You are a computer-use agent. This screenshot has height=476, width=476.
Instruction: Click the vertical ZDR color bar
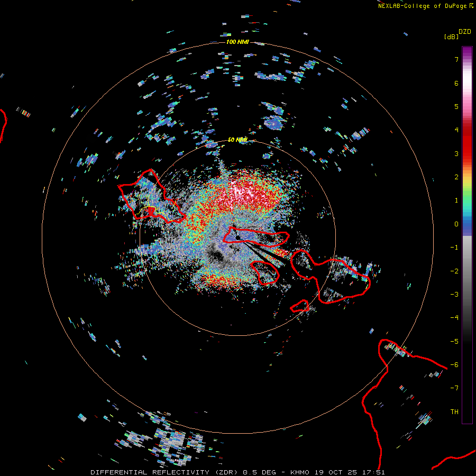coord(467,235)
